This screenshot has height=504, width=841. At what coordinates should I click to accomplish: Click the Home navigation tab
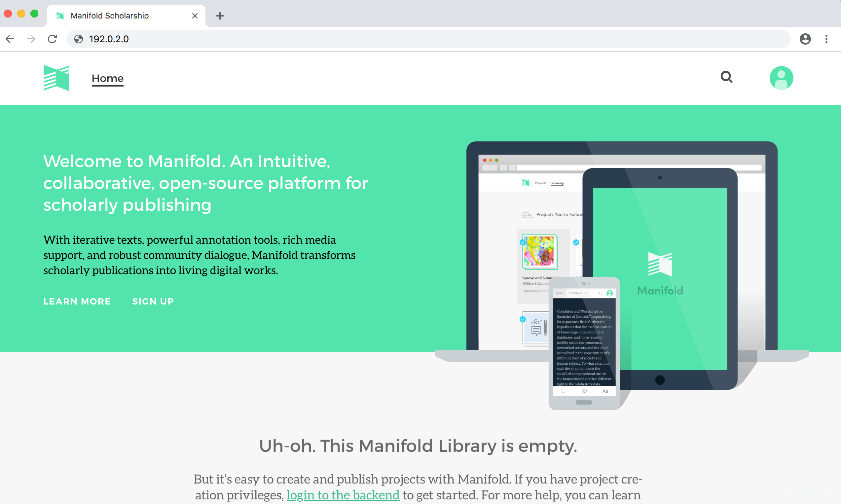pos(107,78)
